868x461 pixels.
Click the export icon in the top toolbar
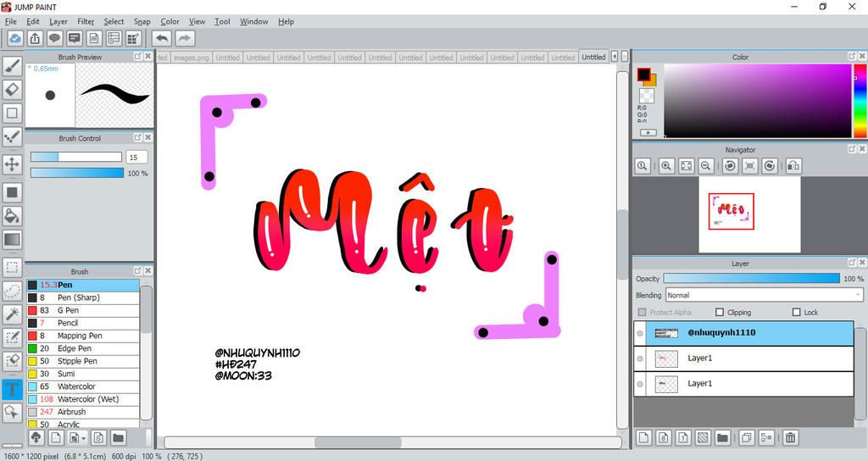pyautogui.click(x=35, y=38)
